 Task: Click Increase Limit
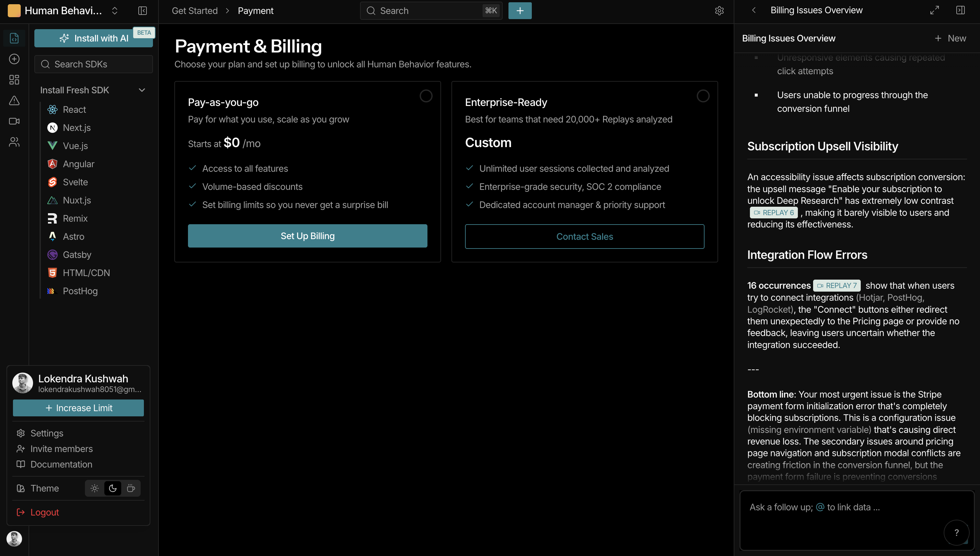click(x=78, y=408)
